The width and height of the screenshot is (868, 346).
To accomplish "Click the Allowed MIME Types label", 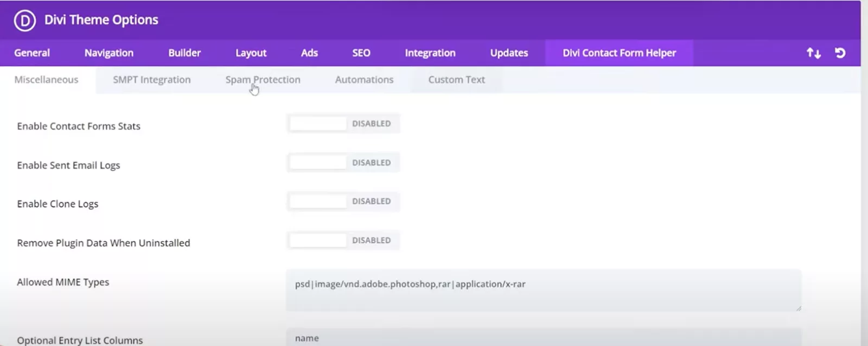I will click(x=63, y=282).
